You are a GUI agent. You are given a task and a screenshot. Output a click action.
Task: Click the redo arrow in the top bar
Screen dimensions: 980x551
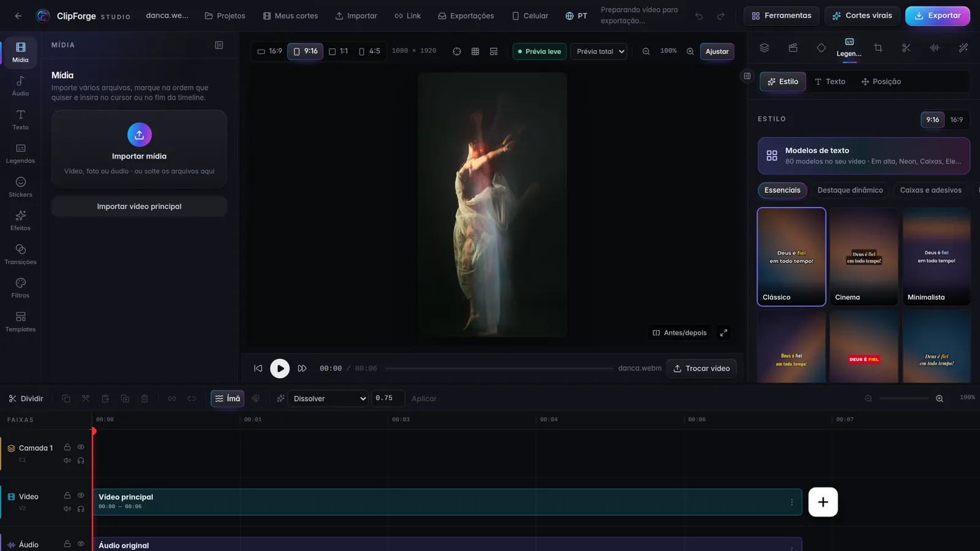(x=721, y=16)
